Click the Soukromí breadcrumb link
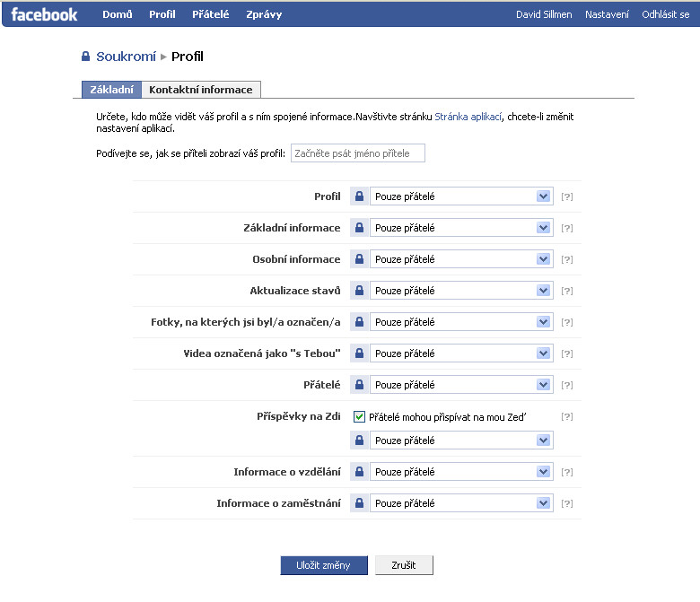 click(x=126, y=57)
